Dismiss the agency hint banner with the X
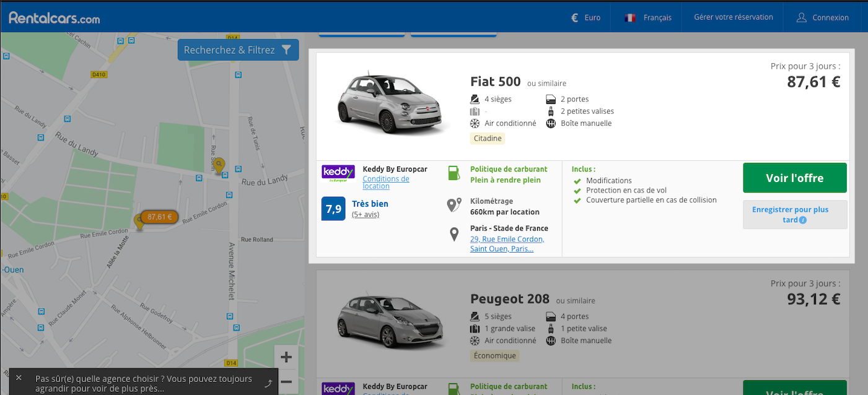 pyautogui.click(x=19, y=378)
